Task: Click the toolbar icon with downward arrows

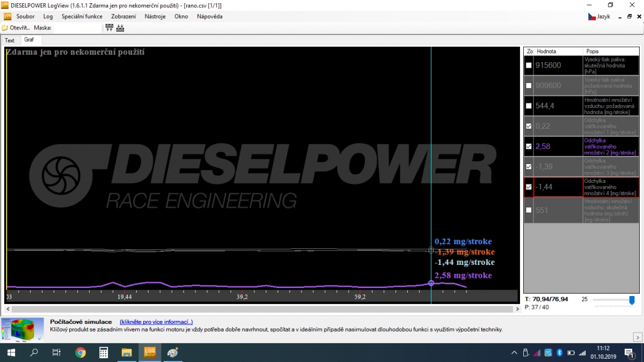Action: pos(120,28)
